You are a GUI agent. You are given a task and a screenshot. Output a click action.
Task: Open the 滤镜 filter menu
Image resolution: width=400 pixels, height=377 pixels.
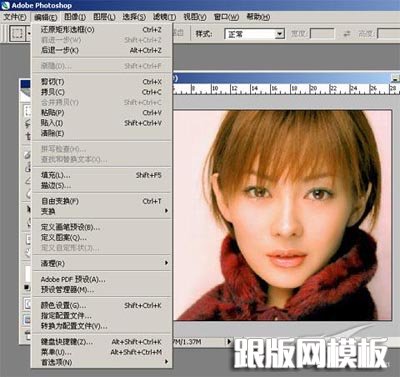pyautogui.click(x=164, y=17)
